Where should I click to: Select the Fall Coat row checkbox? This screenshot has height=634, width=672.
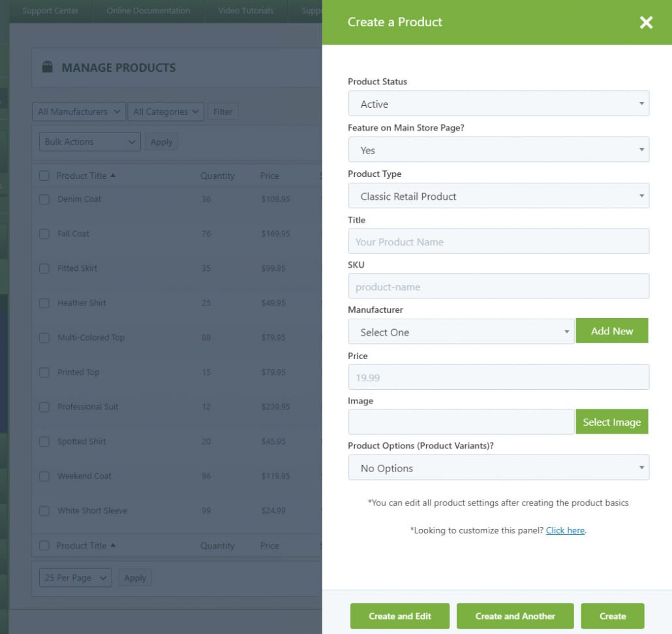pos(44,234)
